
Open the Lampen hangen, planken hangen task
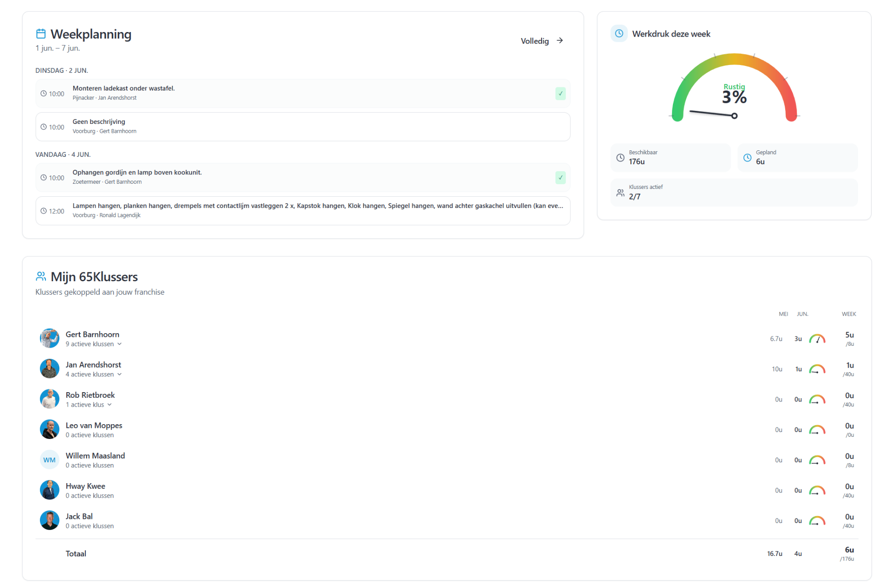(303, 211)
